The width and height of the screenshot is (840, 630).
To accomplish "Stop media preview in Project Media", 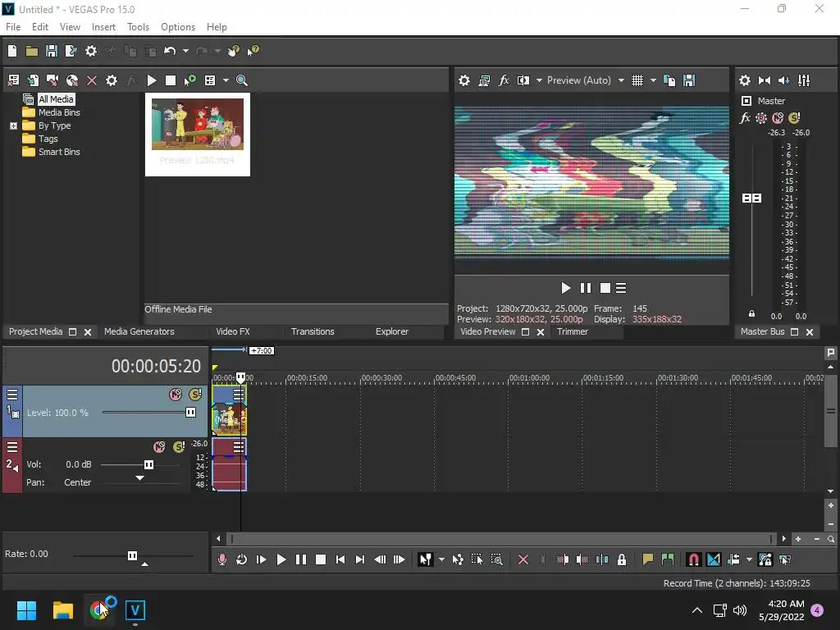I will (x=171, y=80).
